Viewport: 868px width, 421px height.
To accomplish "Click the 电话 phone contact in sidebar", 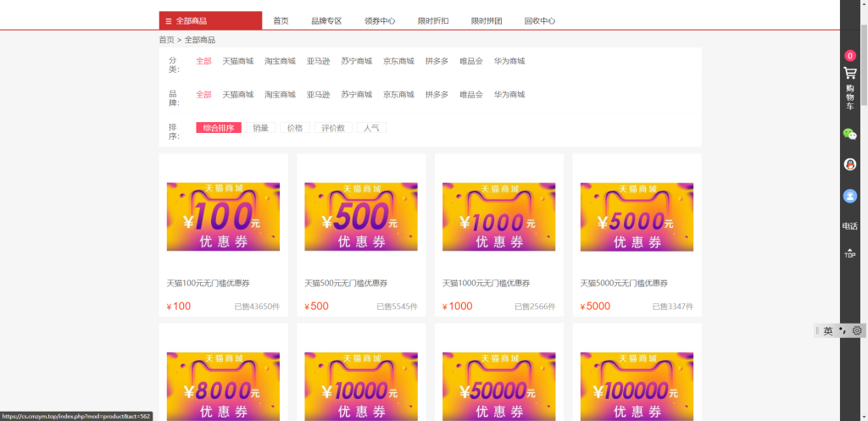I will click(x=849, y=226).
